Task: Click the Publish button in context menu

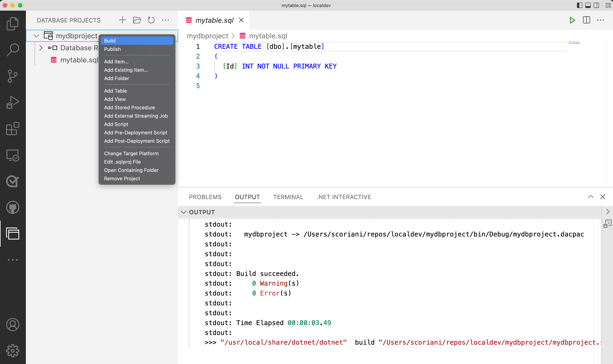Action: tap(112, 49)
